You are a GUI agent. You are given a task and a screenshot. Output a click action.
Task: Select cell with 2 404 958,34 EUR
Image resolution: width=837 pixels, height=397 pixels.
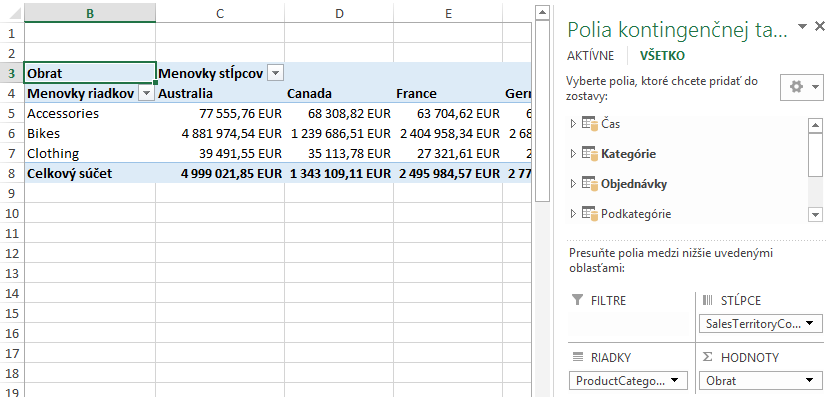(x=448, y=133)
